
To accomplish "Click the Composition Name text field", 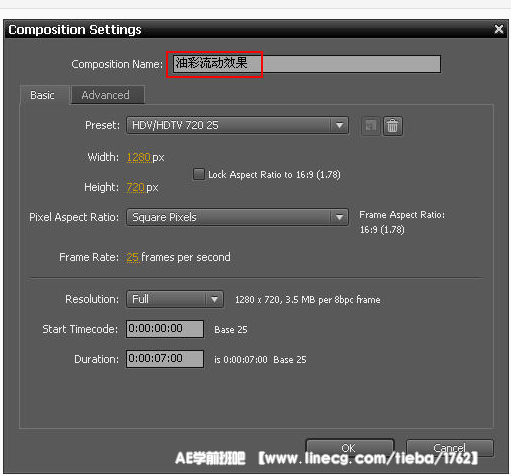I will tap(307, 64).
